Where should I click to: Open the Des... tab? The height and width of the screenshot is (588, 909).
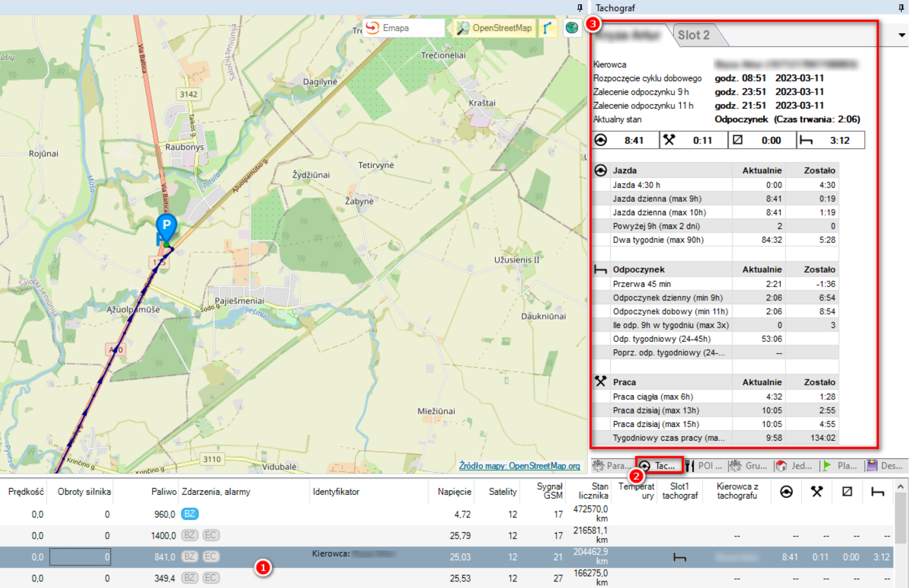pos(885,466)
